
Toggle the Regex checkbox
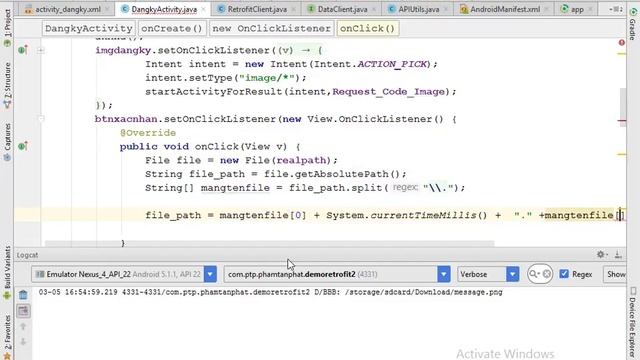[x=564, y=274]
